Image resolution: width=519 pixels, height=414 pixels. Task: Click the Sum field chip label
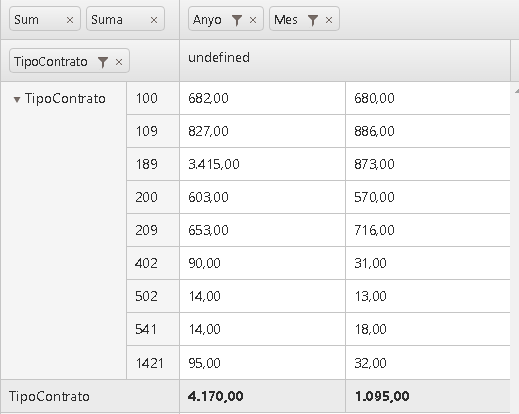[x=26, y=20]
